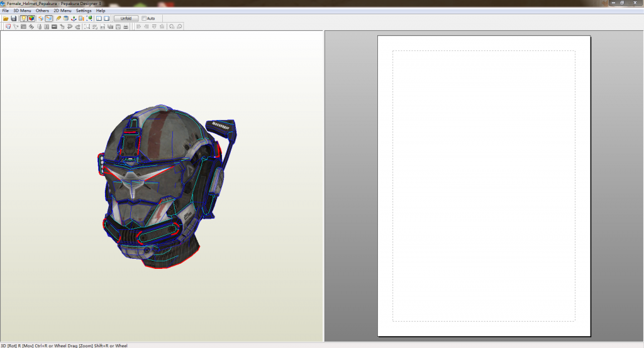Screen dimensions: 644x348
Task: Click the printer icon in lower toolbar
Action: pos(126,26)
